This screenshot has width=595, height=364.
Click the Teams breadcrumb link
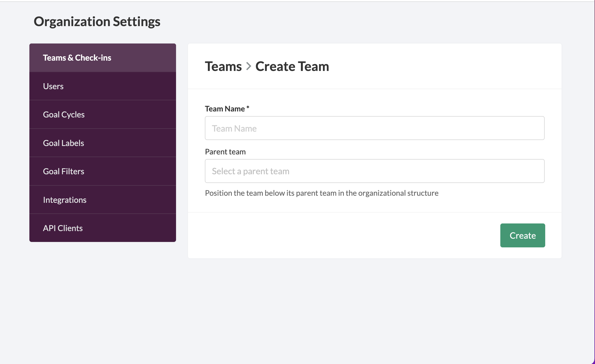pos(223,66)
